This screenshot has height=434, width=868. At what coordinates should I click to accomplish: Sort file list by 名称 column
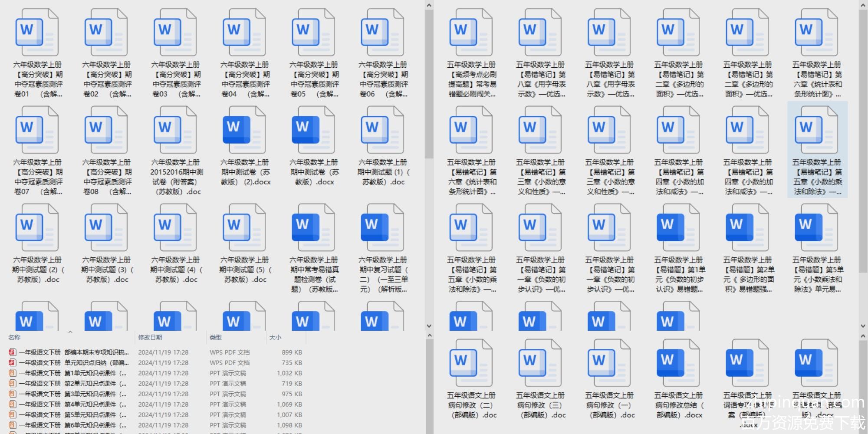[x=14, y=337]
